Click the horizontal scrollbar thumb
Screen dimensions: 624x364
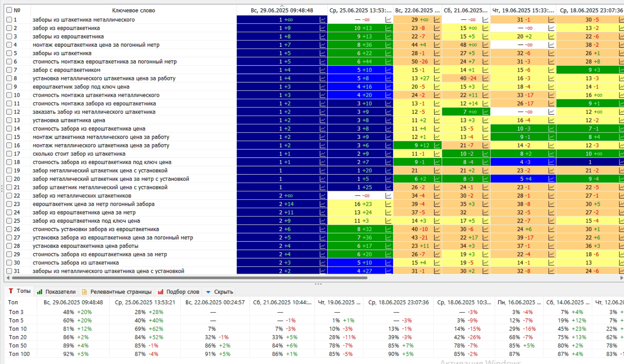tap(190, 278)
